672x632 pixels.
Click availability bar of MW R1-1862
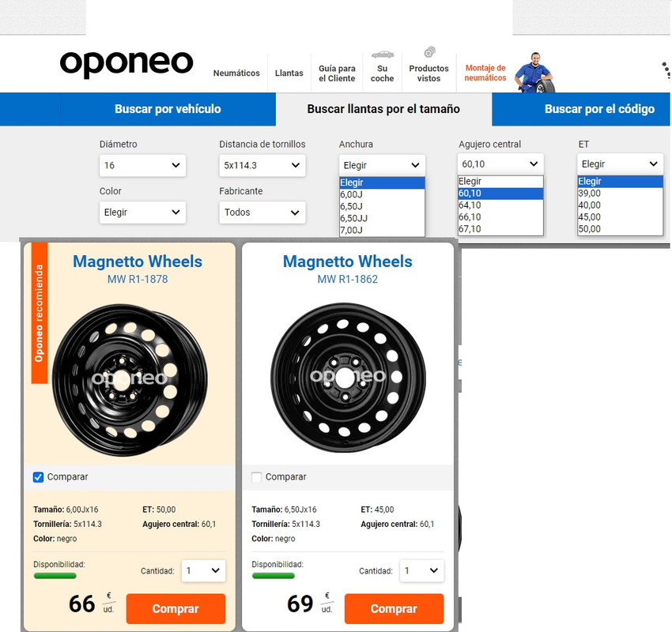click(273, 575)
